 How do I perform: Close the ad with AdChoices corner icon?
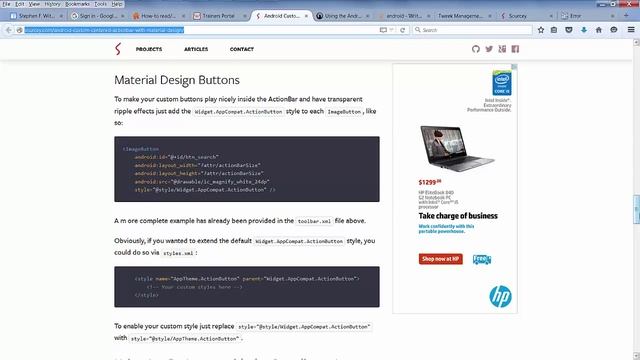[515, 66]
